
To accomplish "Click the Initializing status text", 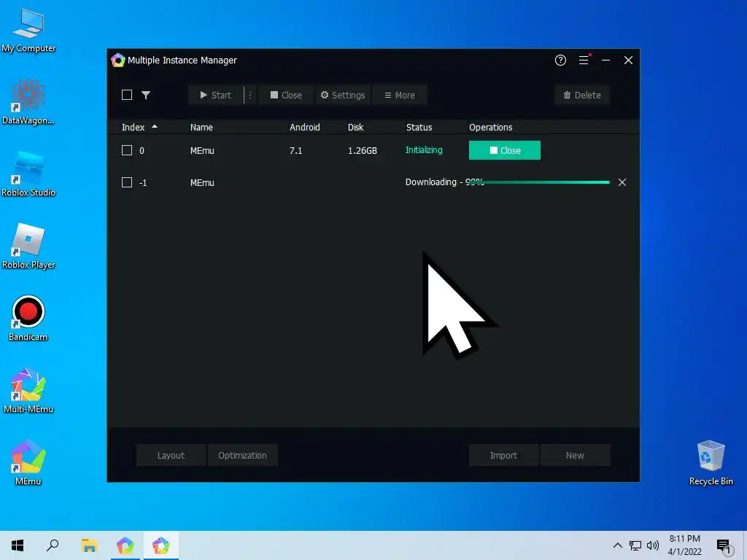I will point(424,150).
